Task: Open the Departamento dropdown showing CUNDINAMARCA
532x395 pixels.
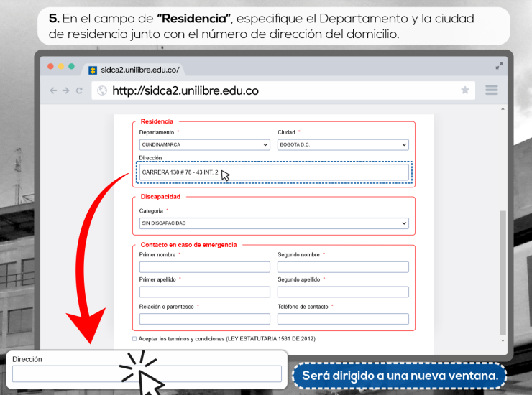Action: coord(205,145)
